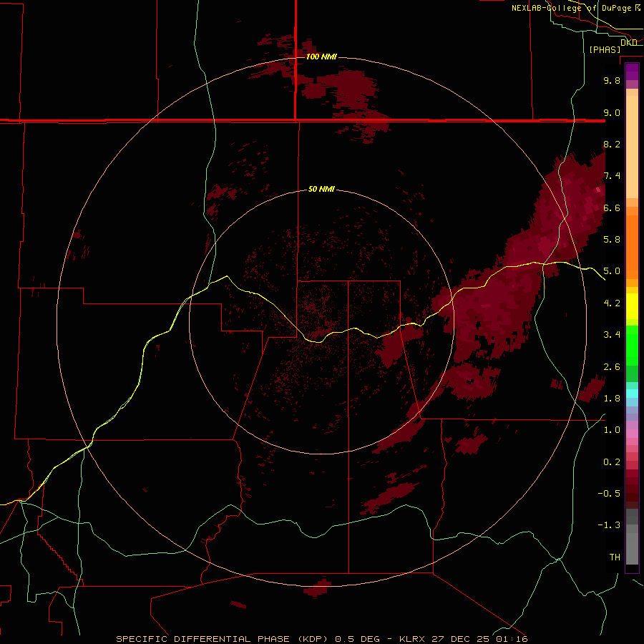644x644 pixels.
Task: Click the 9.8 value on color scale
Action: pyautogui.click(x=612, y=80)
